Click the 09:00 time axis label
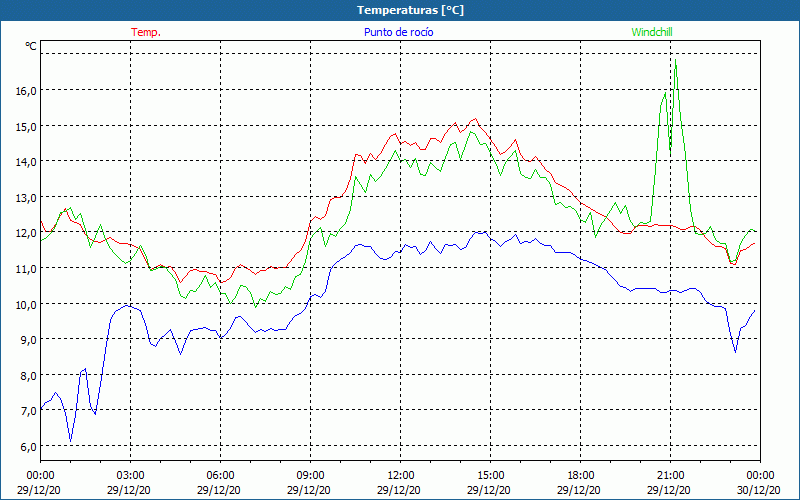This screenshot has height=500, width=800. [310, 476]
